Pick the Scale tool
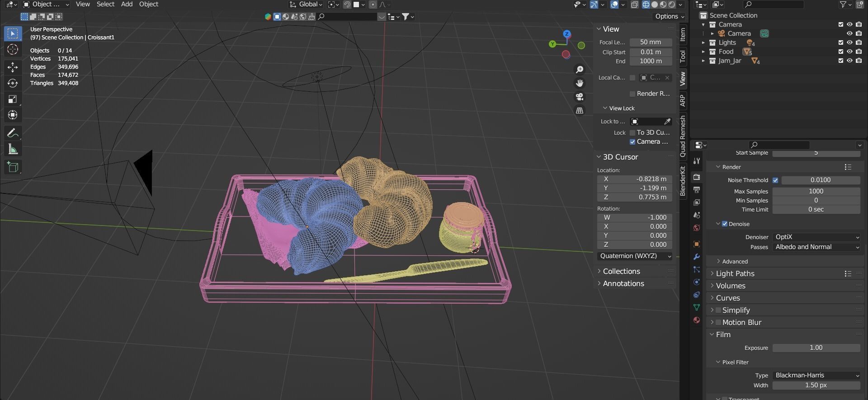The width and height of the screenshot is (868, 400). (x=13, y=99)
